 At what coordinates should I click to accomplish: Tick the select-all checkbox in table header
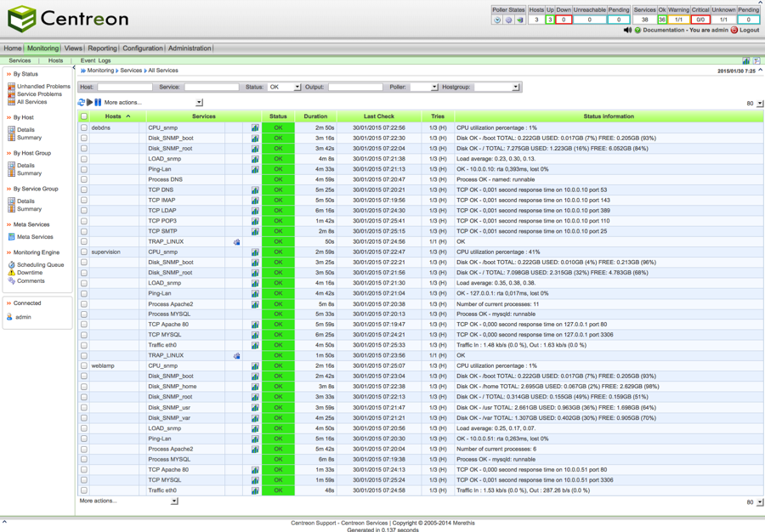84,116
